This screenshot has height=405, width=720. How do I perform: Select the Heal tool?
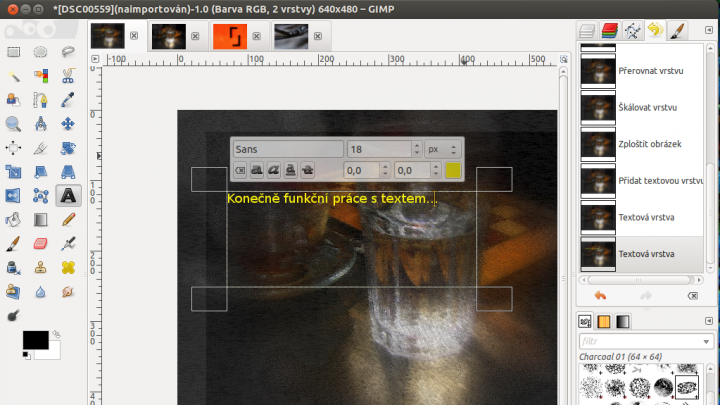(68, 268)
